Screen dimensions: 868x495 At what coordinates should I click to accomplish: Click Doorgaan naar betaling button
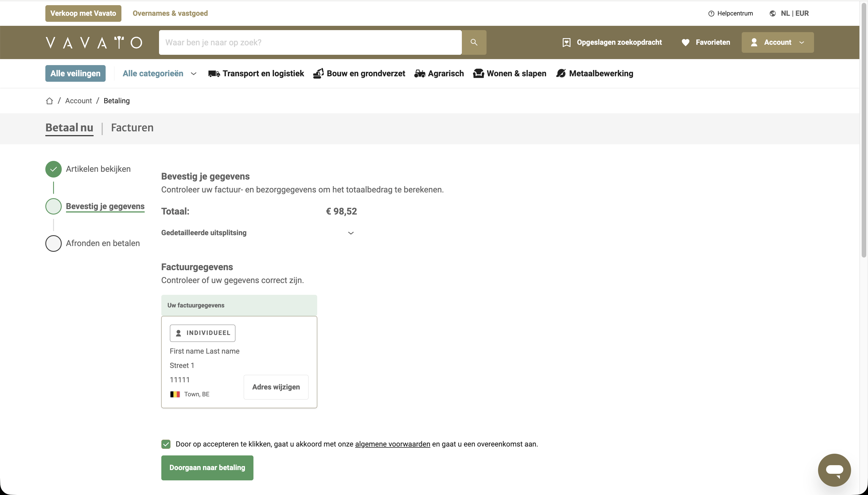[207, 467]
